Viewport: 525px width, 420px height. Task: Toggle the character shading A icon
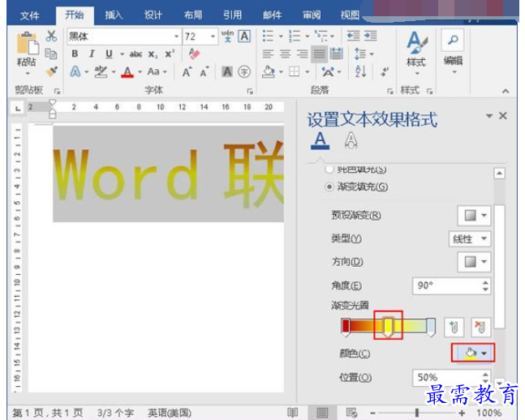pyautogui.click(x=227, y=71)
